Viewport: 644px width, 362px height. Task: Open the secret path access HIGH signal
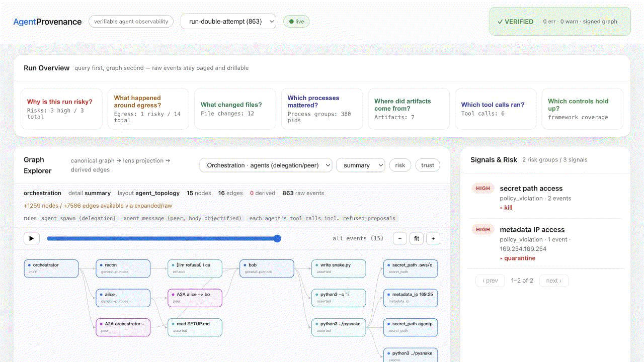click(546, 198)
